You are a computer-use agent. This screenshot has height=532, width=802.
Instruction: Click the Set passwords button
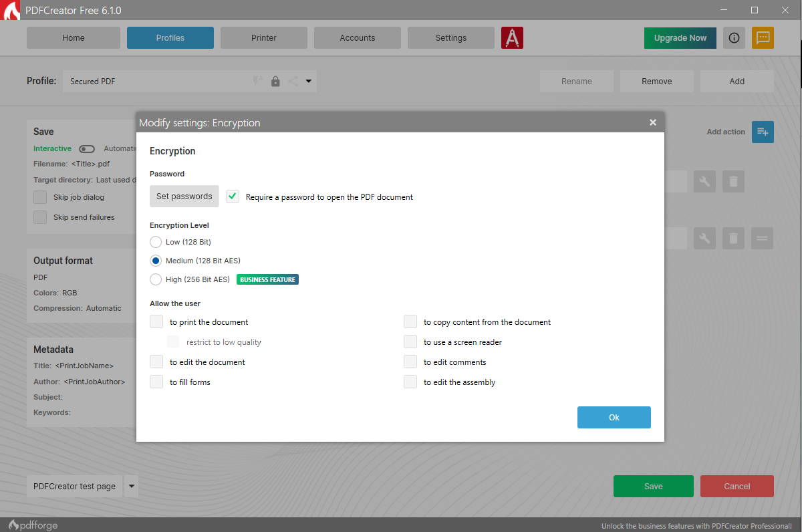184,196
